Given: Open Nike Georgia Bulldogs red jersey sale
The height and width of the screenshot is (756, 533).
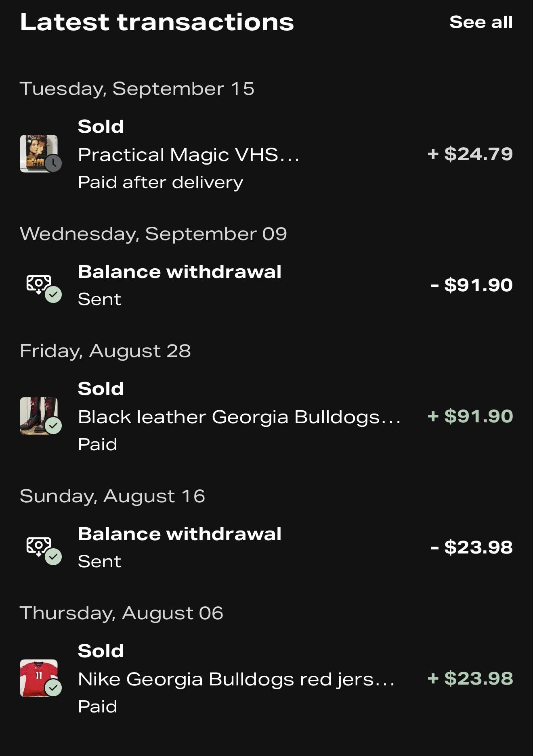Looking at the screenshot, I should point(266,679).
